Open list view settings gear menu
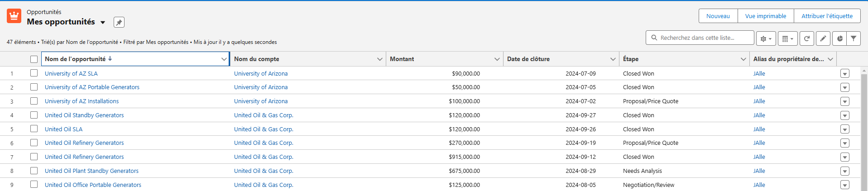The height and width of the screenshot is (191, 868). (766, 38)
